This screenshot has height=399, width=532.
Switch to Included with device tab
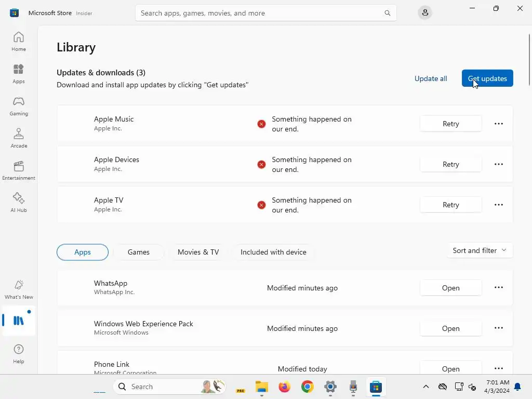[273, 252]
